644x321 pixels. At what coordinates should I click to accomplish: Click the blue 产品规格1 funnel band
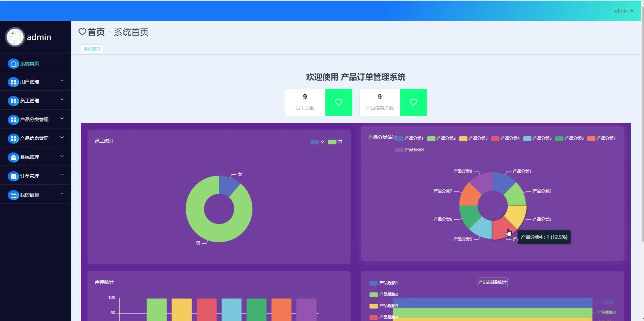(492, 303)
